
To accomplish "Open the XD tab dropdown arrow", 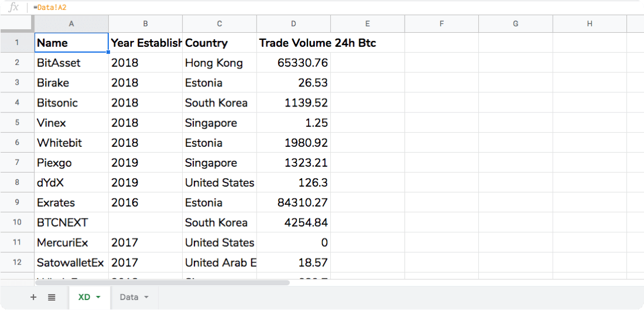I will tap(98, 297).
